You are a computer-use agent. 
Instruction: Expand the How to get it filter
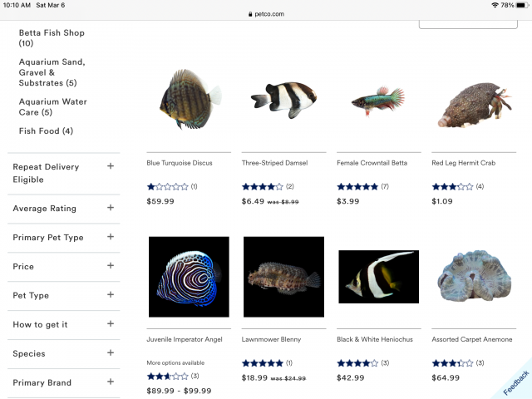[x=110, y=324]
